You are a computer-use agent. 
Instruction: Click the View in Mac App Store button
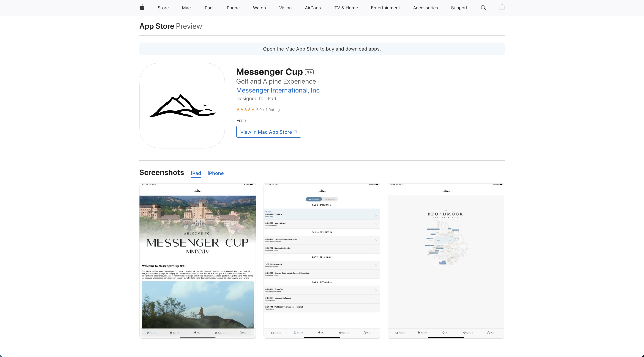click(269, 132)
